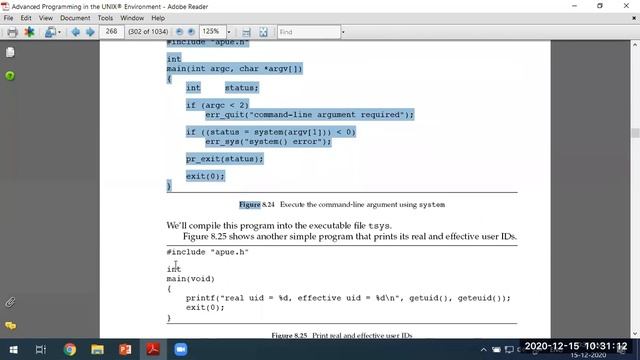
Task: Click highlighted word 'Figure' in caption 8.24
Action: tap(249, 204)
